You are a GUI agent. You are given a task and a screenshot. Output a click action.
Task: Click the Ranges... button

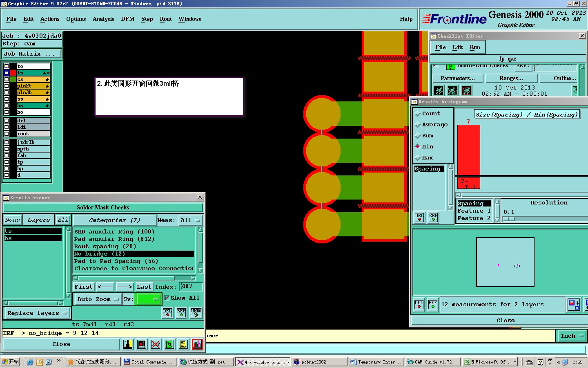pyautogui.click(x=511, y=79)
